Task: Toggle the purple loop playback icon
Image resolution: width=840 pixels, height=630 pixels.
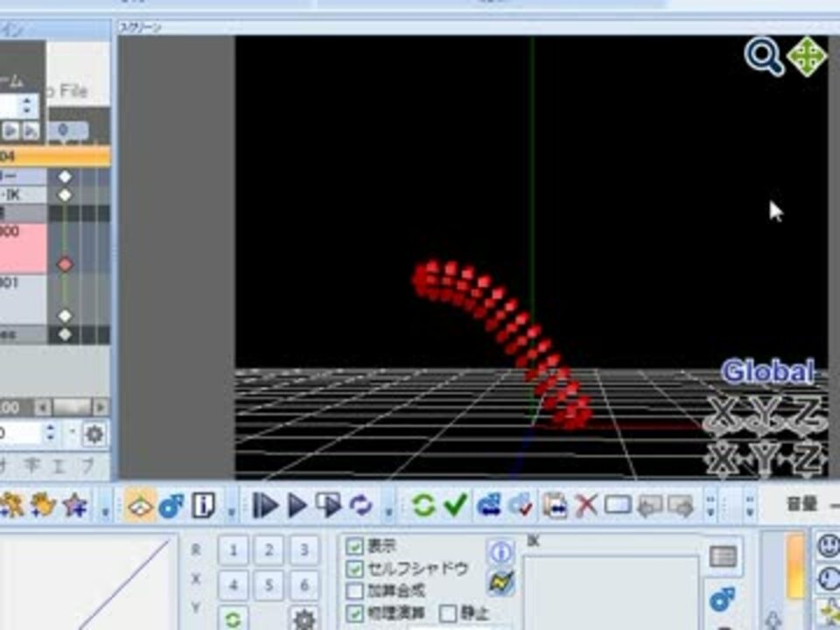Action: pos(360,505)
